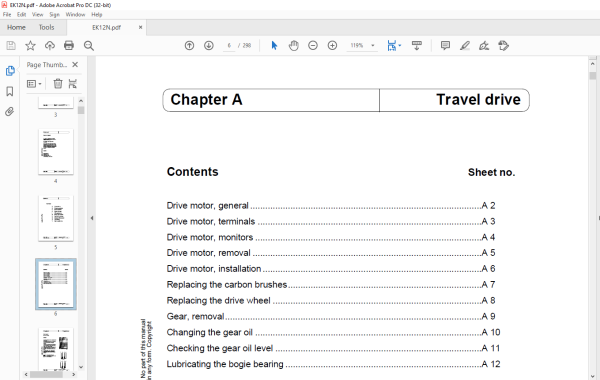Go to previous page arrow
This screenshot has height=380, width=600.
click(x=189, y=46)
